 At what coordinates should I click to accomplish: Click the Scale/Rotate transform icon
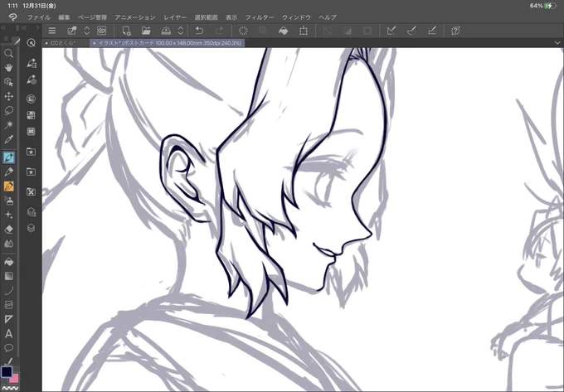click(304, 31)
